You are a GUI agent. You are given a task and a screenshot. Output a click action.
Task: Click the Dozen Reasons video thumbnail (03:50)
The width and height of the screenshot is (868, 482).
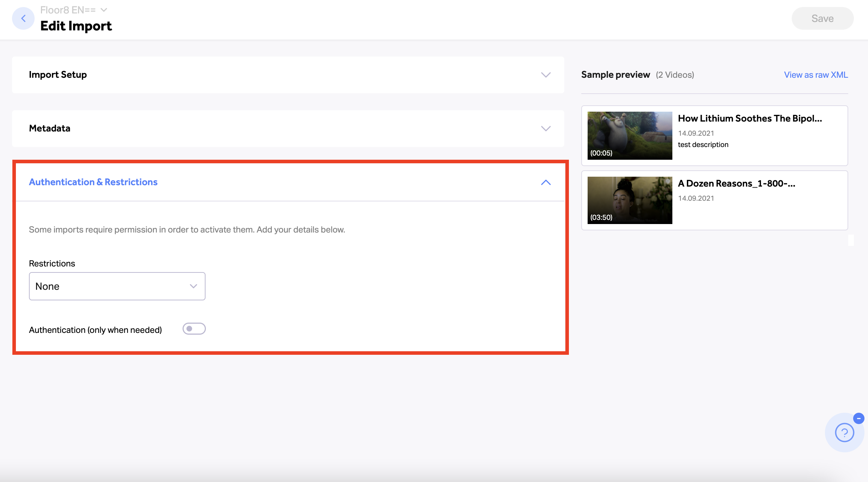[x=630, y=200]
